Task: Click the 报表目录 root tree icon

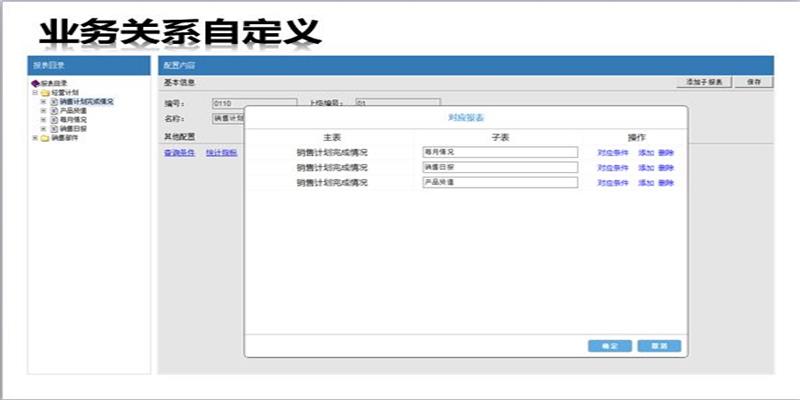Action: [x=36, y=83]
